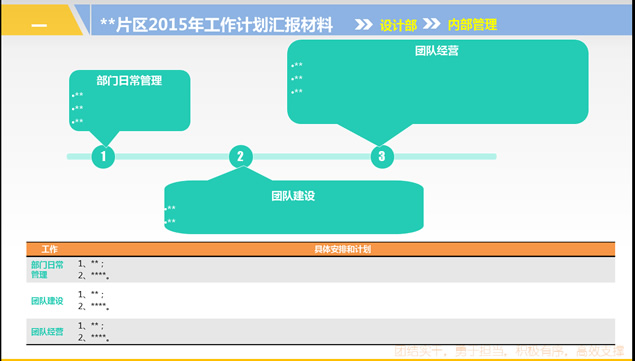Click the double chevron before 设计部
This screenshot has height=361, width=635.
click(363, 25)
